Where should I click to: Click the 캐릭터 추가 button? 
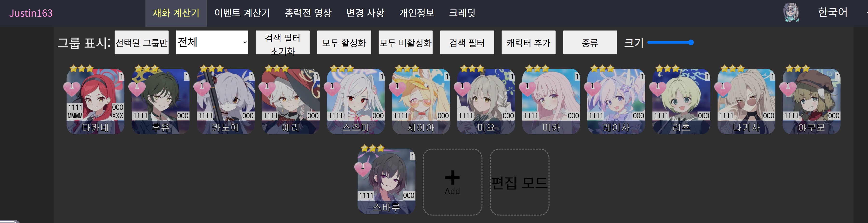pyautogui.click(x=528, y=42)
